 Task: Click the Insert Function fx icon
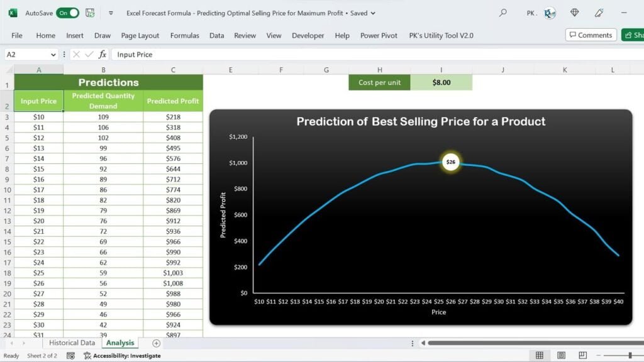pos(103,55)
